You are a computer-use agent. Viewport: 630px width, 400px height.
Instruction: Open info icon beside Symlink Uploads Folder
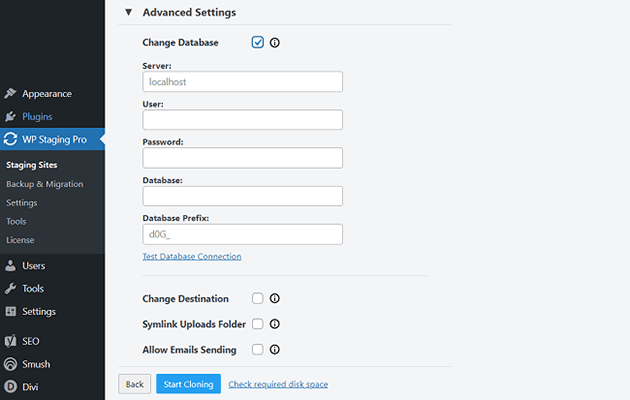point(274,324)
